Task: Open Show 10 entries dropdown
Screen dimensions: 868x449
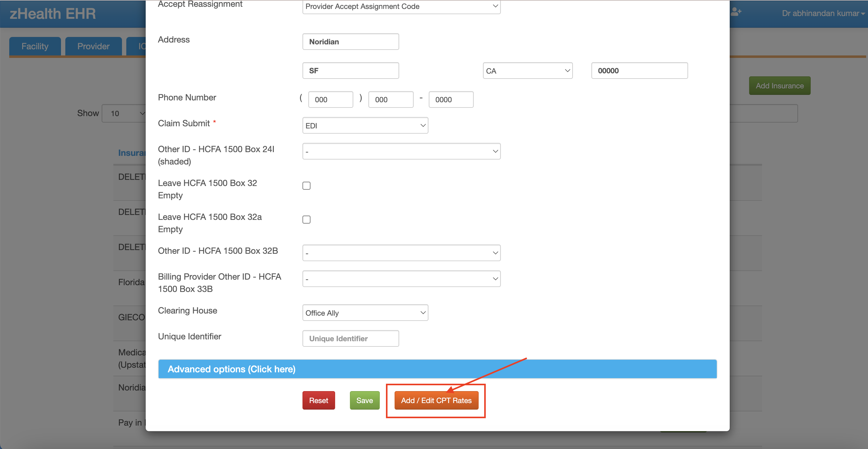Action: 124,114
